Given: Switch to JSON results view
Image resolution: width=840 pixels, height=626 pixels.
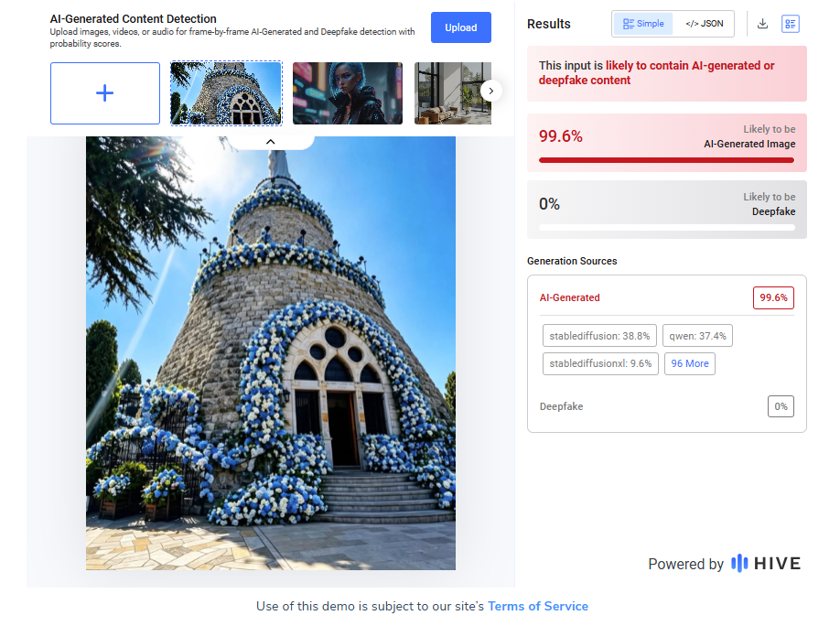Looking at the screenshot, I should point(704,24).
